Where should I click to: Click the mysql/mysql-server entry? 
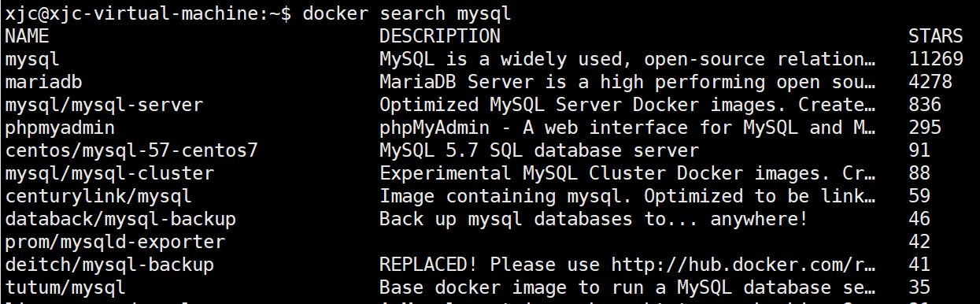(104, 105)
